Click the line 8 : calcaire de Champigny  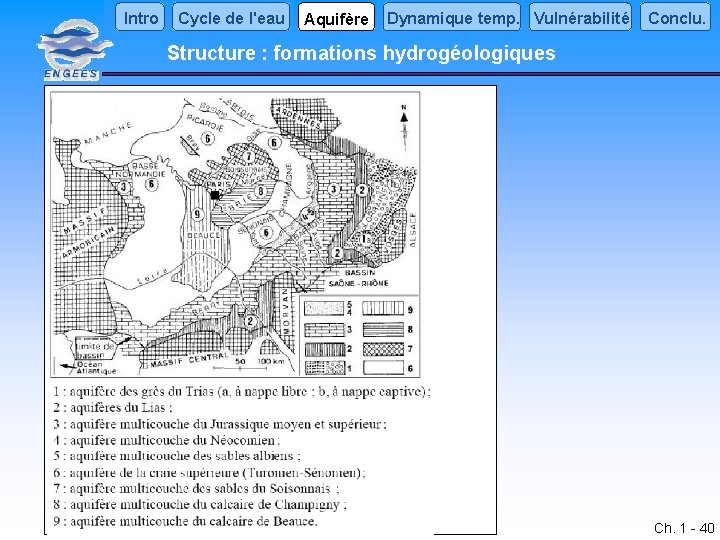pos(199,505)
